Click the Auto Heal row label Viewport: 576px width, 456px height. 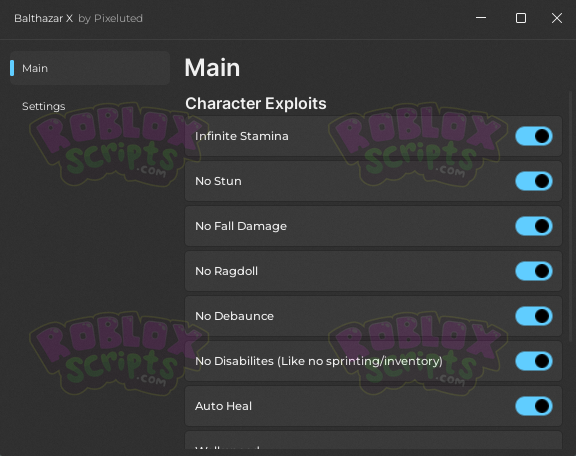tap(223, 406)
